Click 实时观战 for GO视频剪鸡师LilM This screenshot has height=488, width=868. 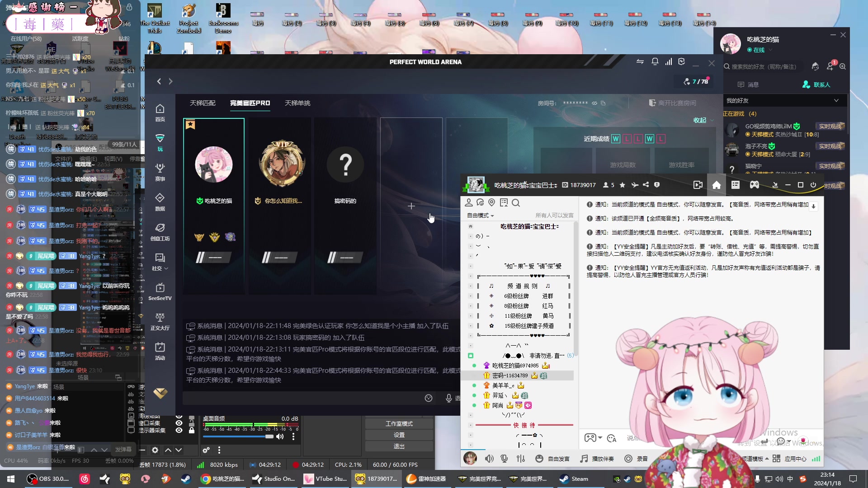coord(830,127)
